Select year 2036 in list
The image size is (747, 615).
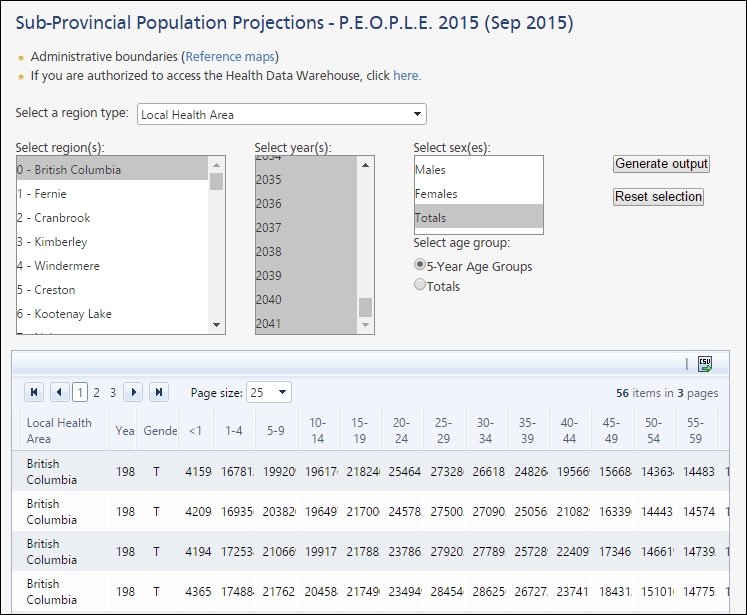(x=306, y=203)
